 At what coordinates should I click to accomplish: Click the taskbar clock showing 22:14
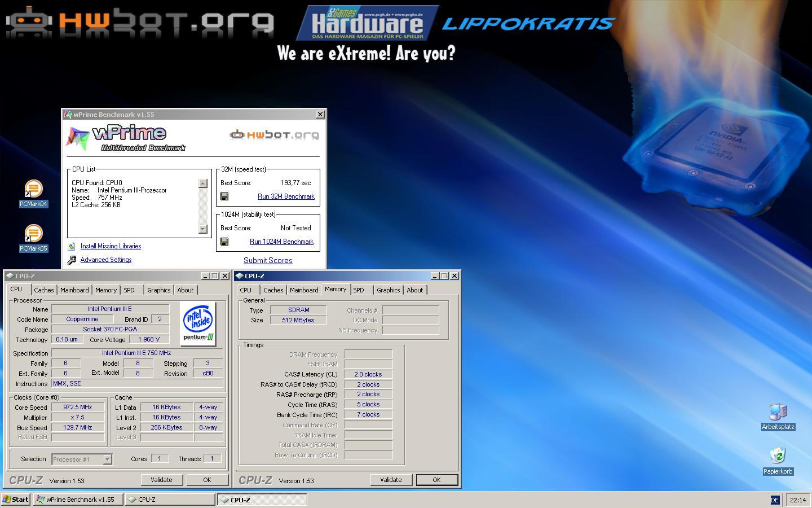[x=798, y=500]
